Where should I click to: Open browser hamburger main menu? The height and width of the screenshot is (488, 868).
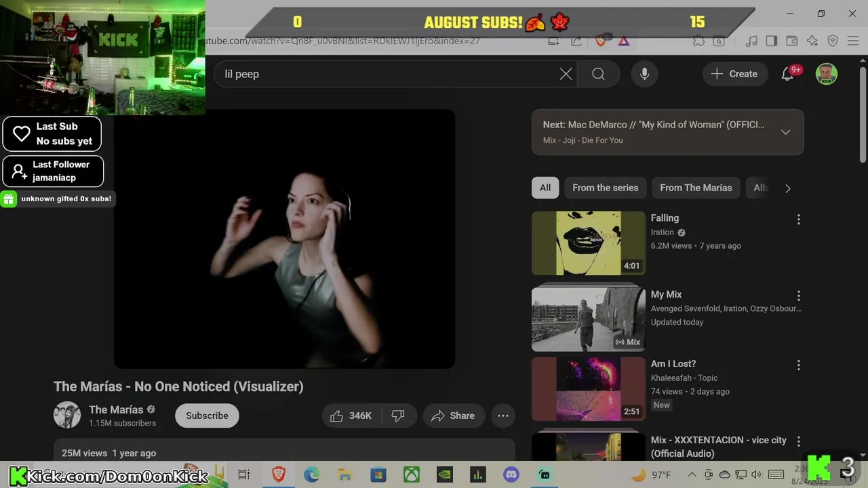(853, 41)
